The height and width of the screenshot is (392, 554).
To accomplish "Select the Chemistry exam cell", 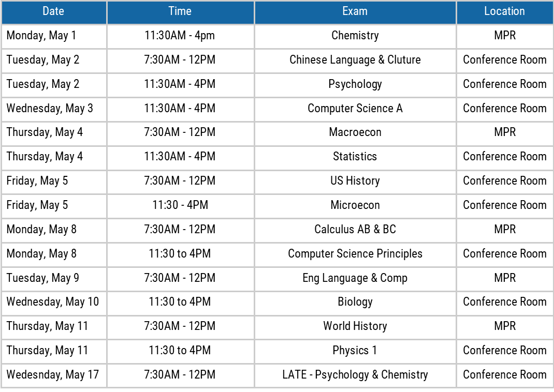I will pyautogui.click(x=355, y=36).
